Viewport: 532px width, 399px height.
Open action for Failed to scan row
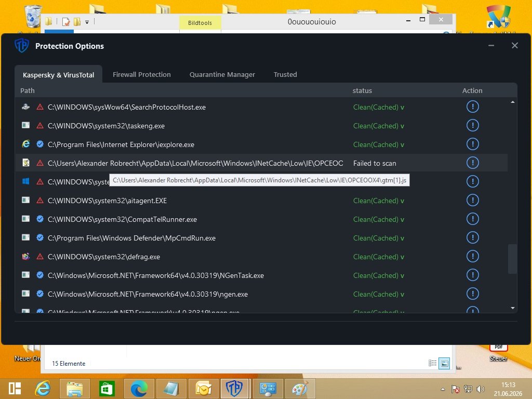472,163
